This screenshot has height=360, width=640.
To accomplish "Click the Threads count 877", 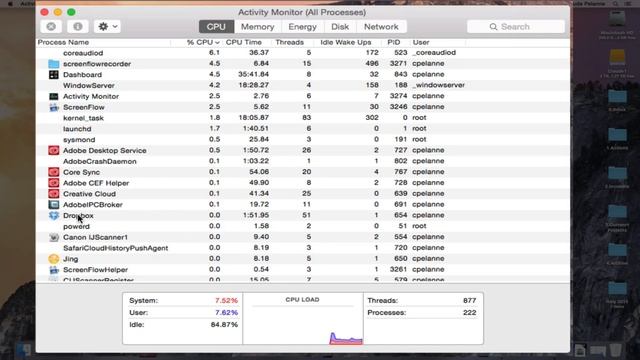I will [x=469, y=300].
